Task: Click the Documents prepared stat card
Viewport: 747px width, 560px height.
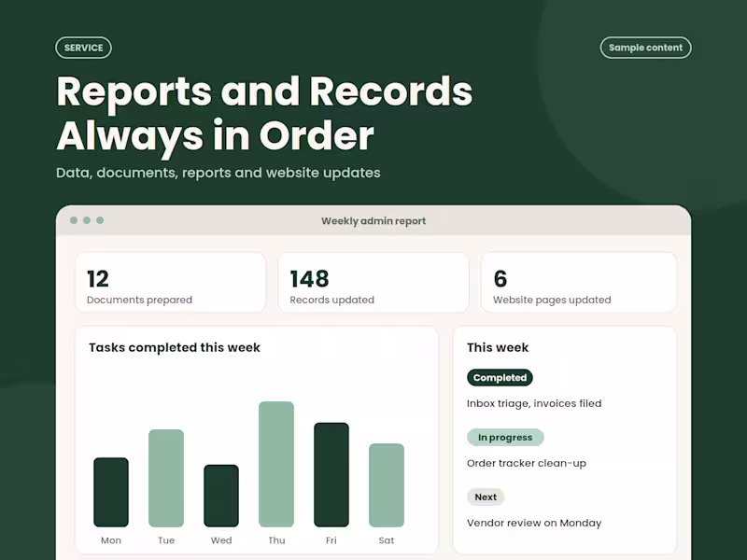Action: (x=171, y=283)
